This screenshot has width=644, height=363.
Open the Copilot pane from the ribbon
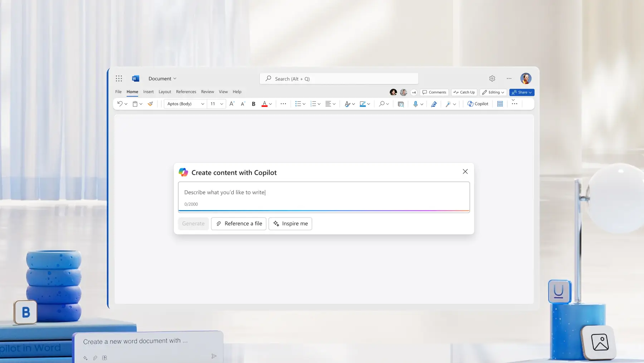(477, 104)
